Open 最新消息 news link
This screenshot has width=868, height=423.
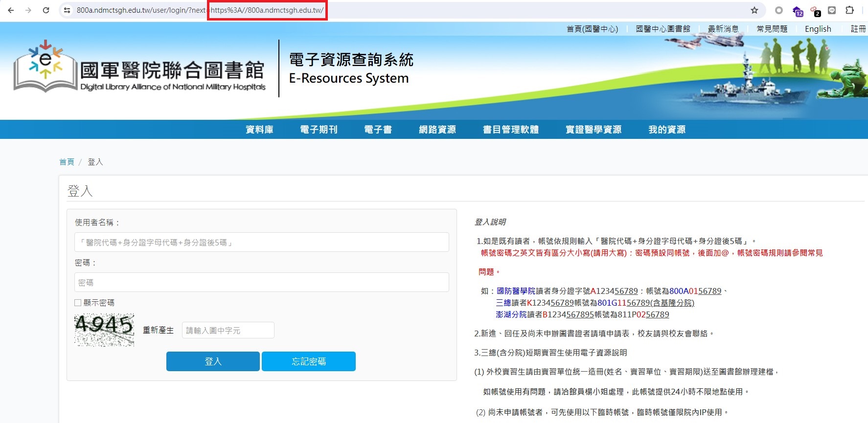pos(723,29)
